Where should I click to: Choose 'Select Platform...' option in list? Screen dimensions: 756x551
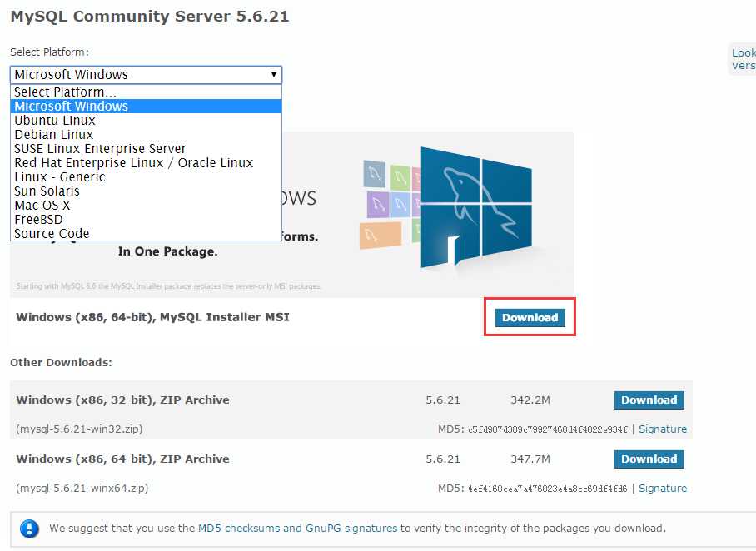(146, 92)
